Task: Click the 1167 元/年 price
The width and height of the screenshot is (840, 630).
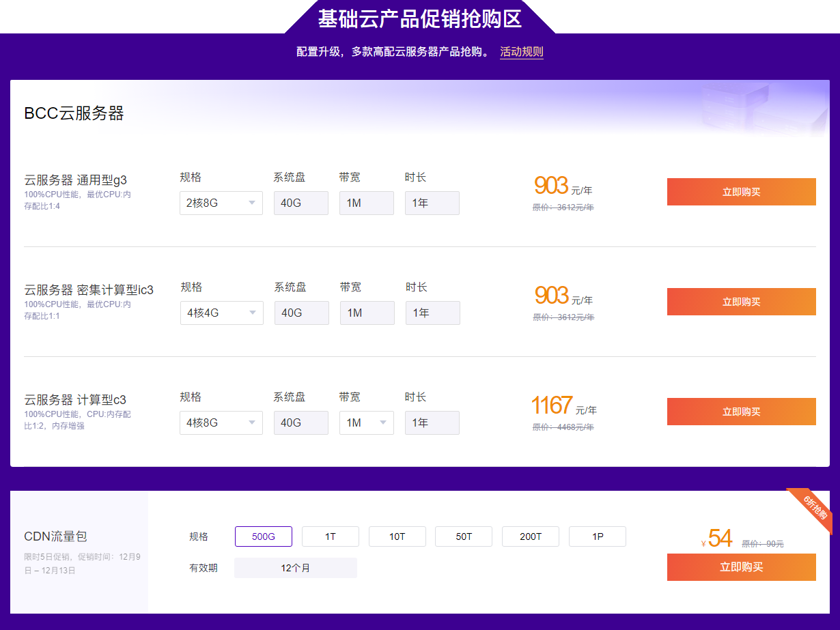Action: point(564,405)
